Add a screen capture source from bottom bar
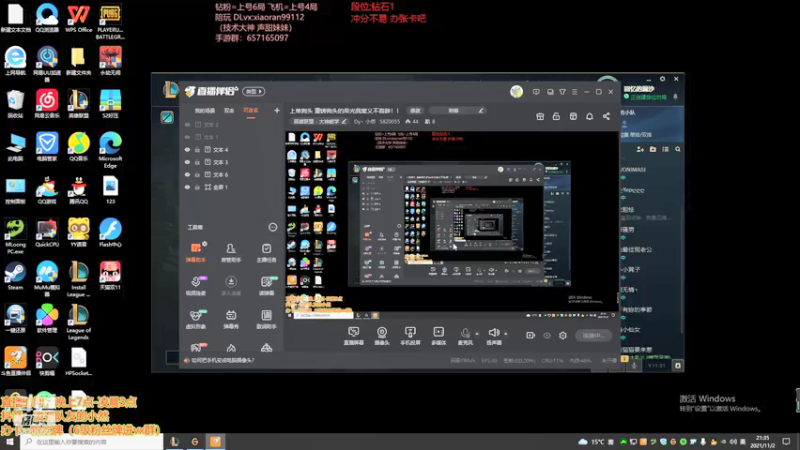This screenshot has height=450, width=800. pyautogui.click(x=354, y=336)
